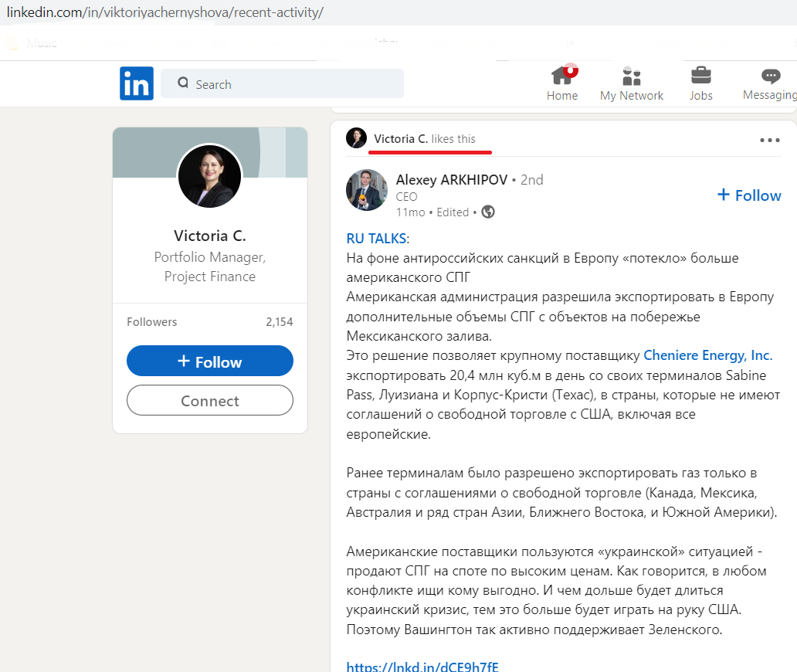Click the Connect button
This screenshot has width=797, height=672.
210,401
